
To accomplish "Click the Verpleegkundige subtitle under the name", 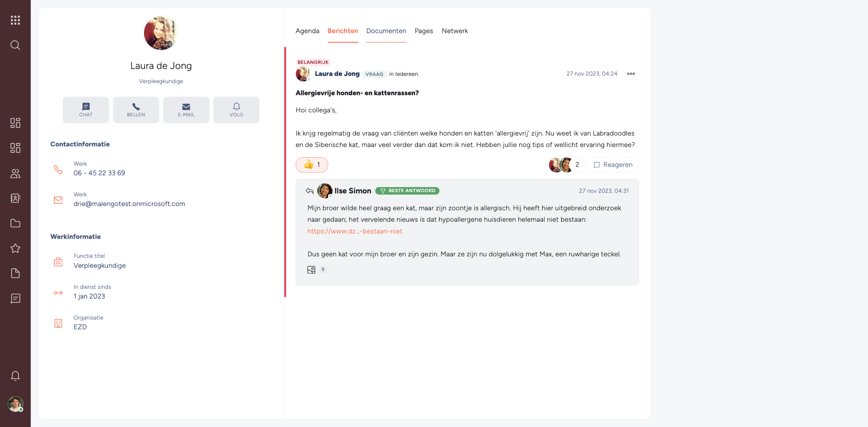I will pyautogui.click(x=161, y=81).
